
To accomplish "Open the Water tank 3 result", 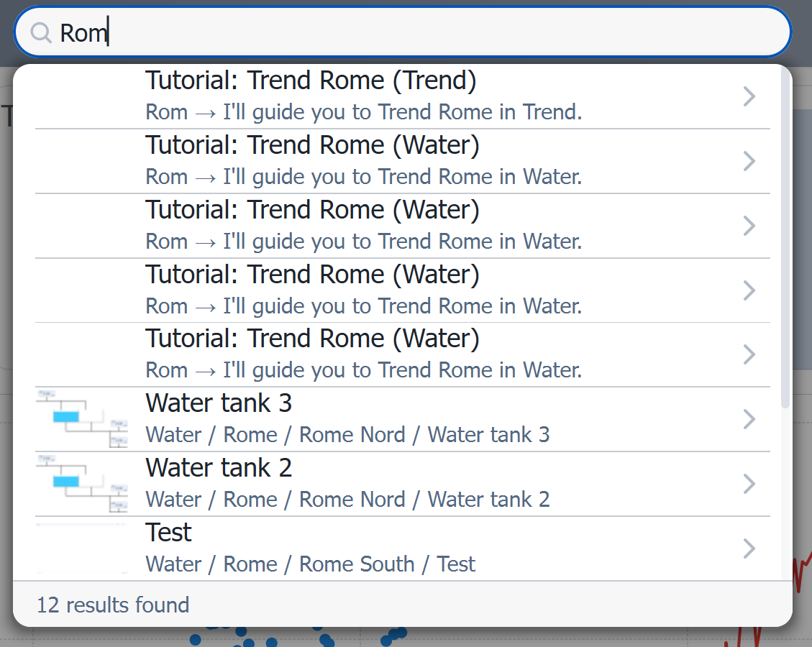I will point(360,417).
